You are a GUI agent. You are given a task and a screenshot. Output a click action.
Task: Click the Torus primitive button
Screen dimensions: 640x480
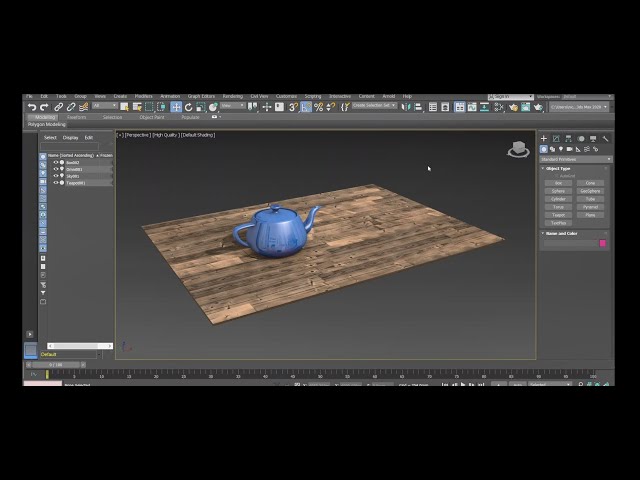pyautogui.click(x=558, y=207)
